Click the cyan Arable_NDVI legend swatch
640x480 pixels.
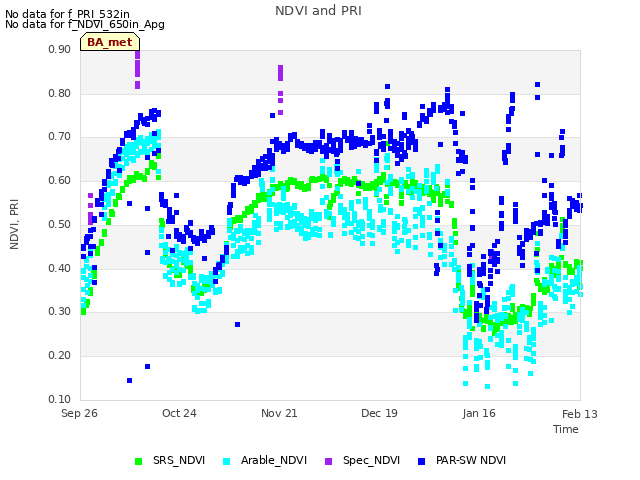coord(227,461)
